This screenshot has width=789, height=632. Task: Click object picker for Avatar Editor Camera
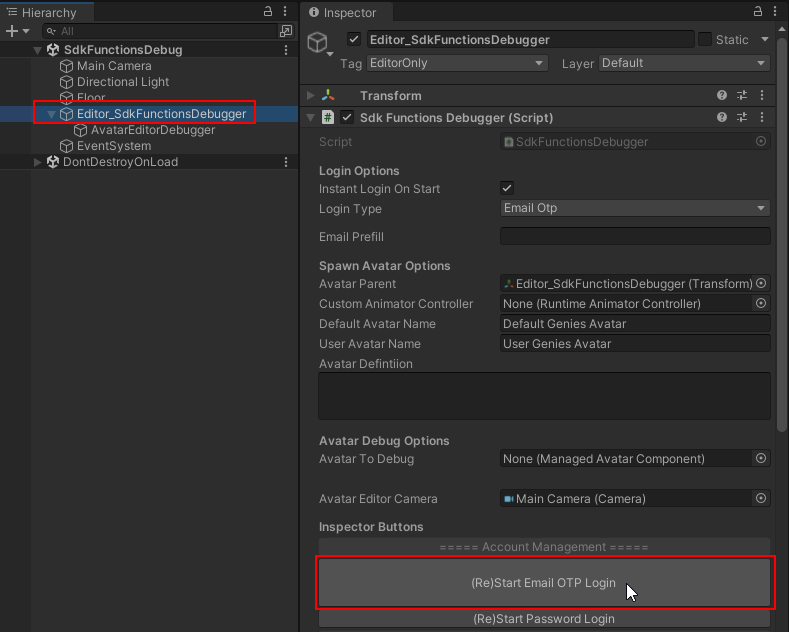tap(761, 499)
